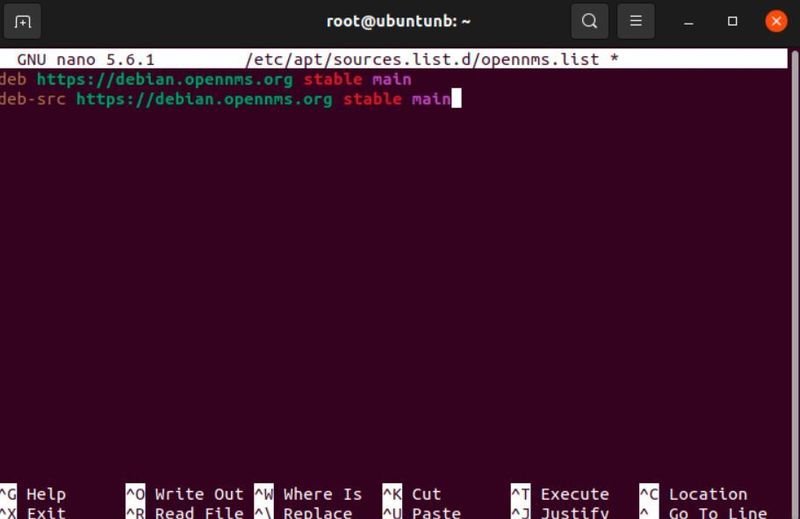Click 'main' on the deb-src line
The width and height of the screenshot is (800, 519).
(431, 99)
